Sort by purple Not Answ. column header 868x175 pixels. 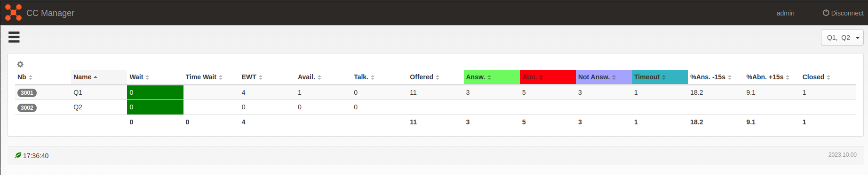(x=604, y=77)
